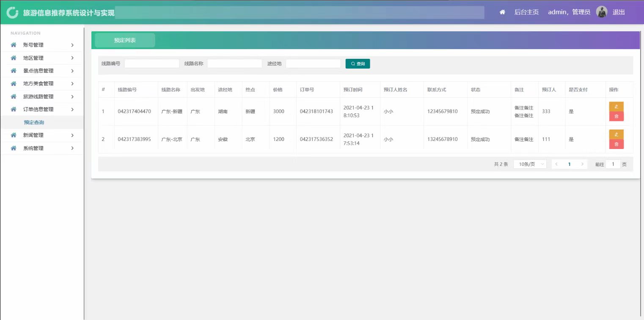Click the home icon beside 后台主页

click(502, 12)
